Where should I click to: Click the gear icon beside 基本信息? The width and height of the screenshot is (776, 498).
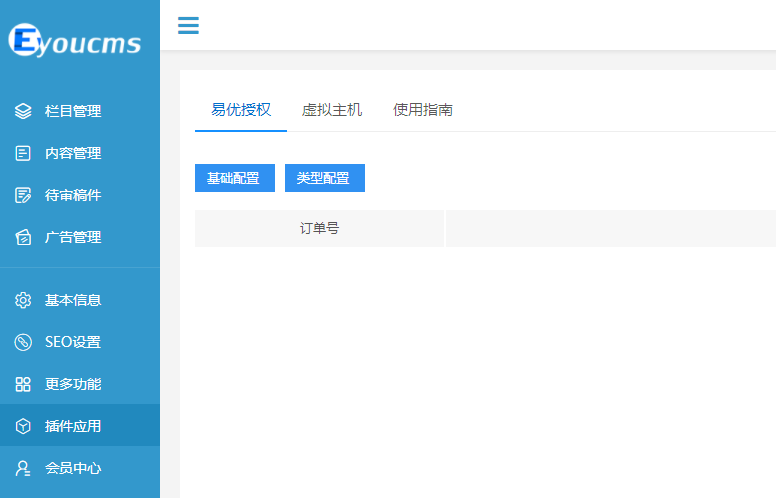23,300
